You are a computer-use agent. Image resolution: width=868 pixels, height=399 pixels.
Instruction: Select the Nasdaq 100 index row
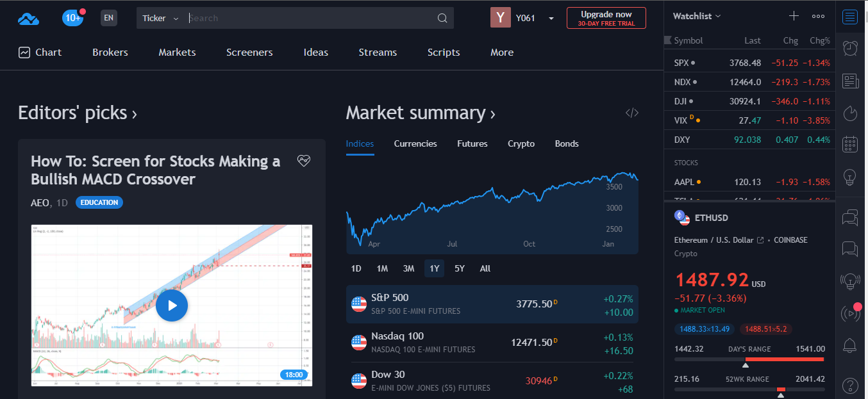[492, 343]
